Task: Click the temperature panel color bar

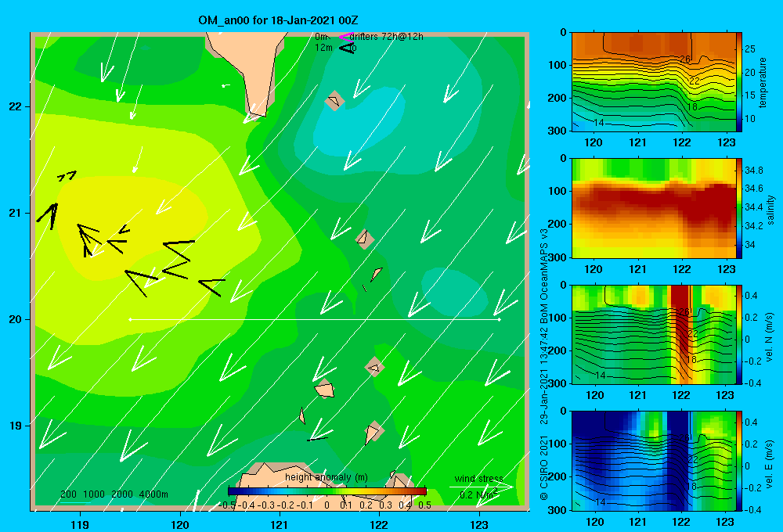Action: [x=739, y=82]
